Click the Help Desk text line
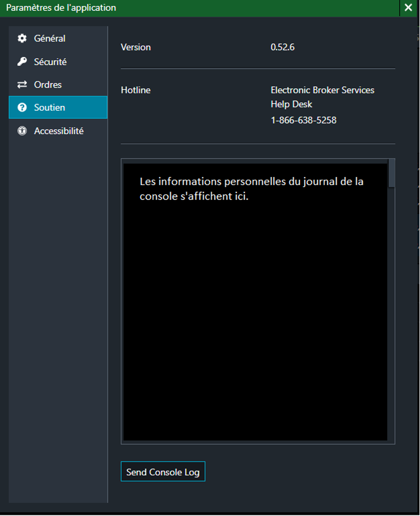 [291, 104]
